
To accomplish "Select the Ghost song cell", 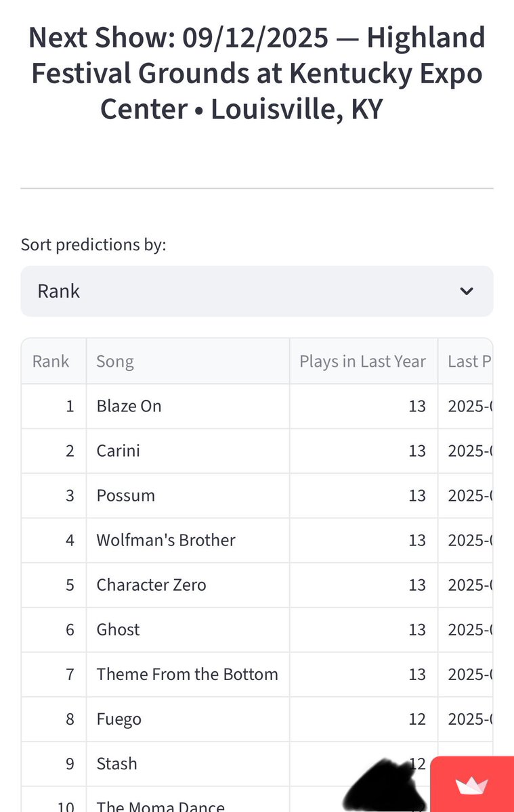I will 119,629.
